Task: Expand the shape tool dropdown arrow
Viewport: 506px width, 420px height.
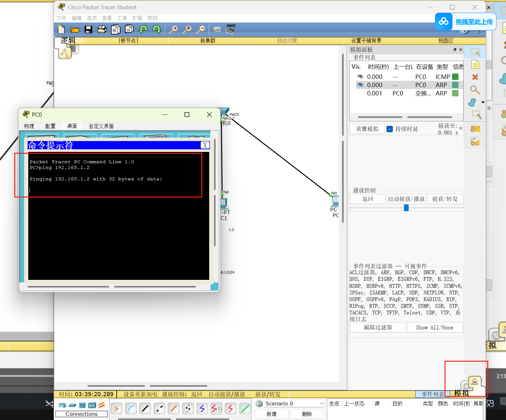Action: click(483, 102)
